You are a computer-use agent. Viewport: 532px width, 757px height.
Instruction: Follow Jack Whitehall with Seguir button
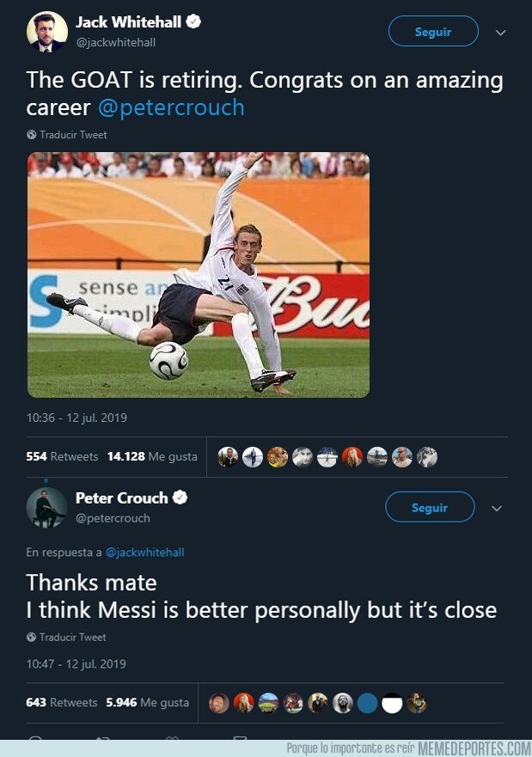tap(433, 32)
